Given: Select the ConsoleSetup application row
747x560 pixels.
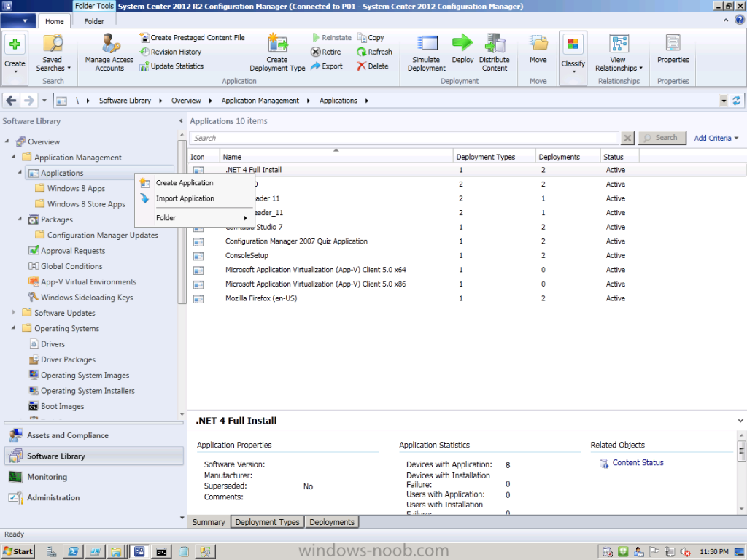Looking at the screenshot, I should click(x=467, y=256).
